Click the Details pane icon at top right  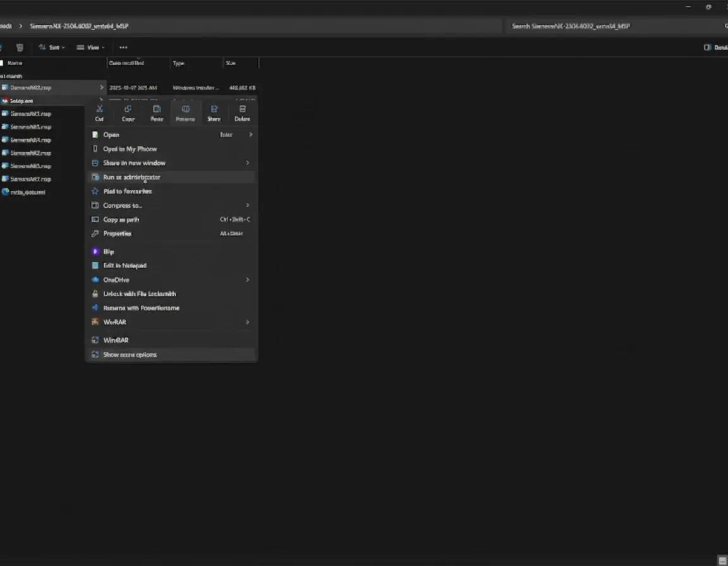(x=707, y=47)
